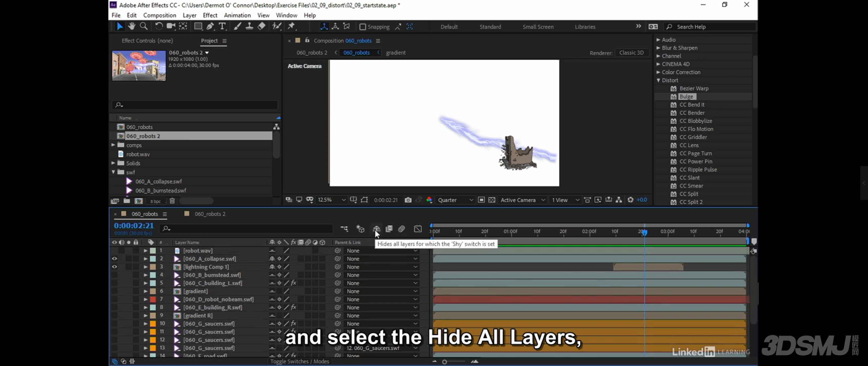This screenshot has width=868, height=366.
Task: Select the Hand tool
Action: click(132, 26)
